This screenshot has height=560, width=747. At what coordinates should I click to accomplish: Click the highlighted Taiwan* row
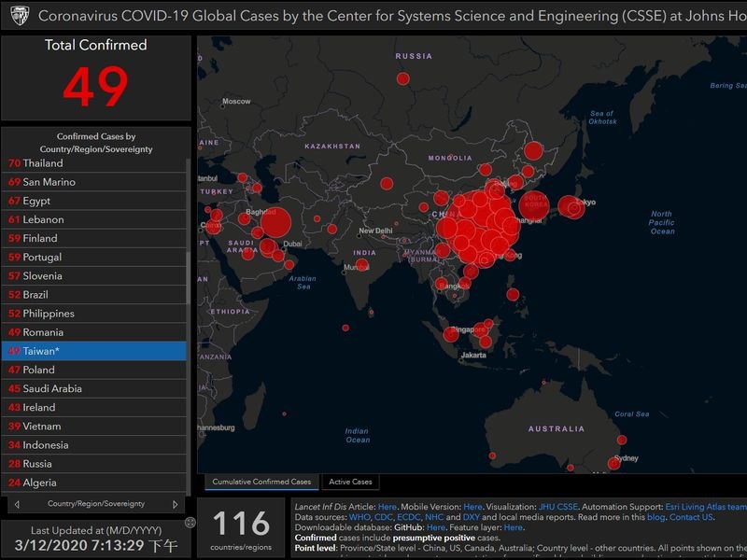[x=94, y=351]
